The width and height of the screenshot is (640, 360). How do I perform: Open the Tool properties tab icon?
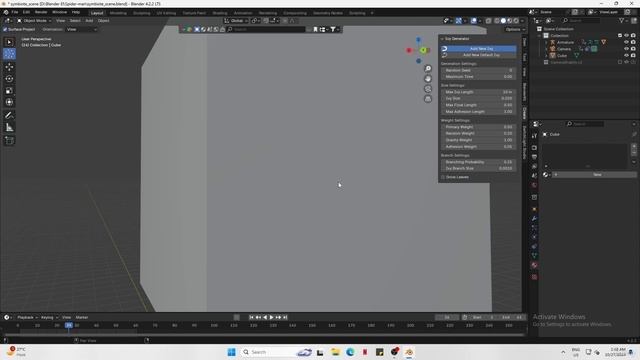point(534,136)
